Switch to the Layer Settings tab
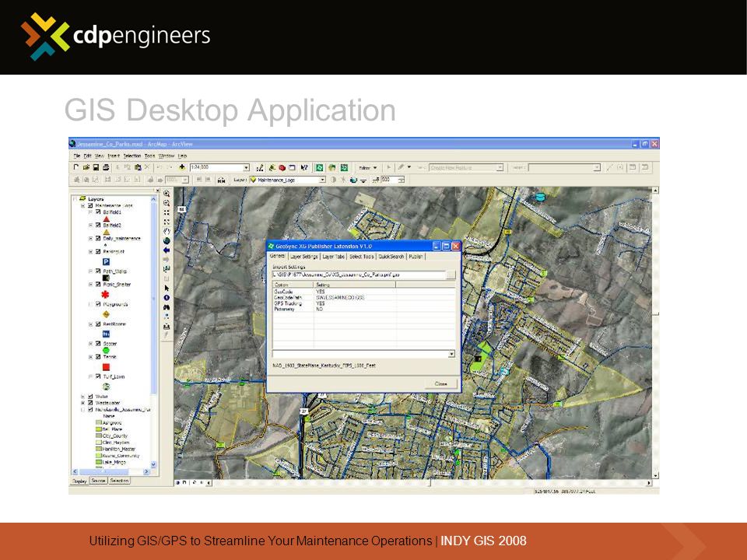Screen dimensions: 747x560 (304, 256)
